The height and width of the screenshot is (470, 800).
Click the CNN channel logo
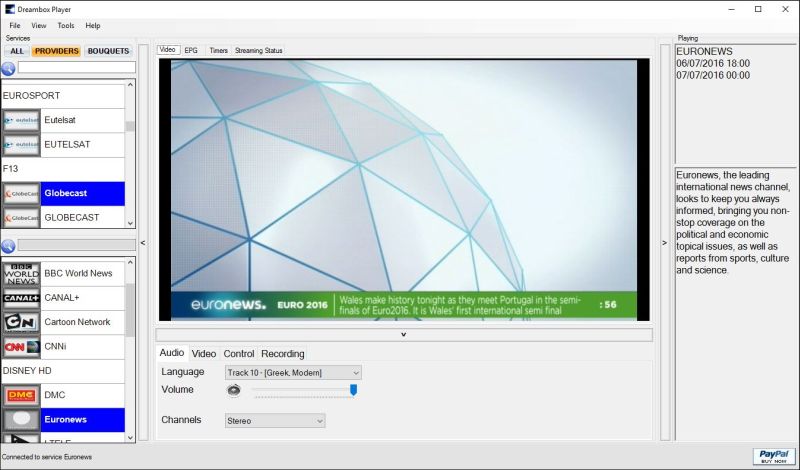pos(21,347)
